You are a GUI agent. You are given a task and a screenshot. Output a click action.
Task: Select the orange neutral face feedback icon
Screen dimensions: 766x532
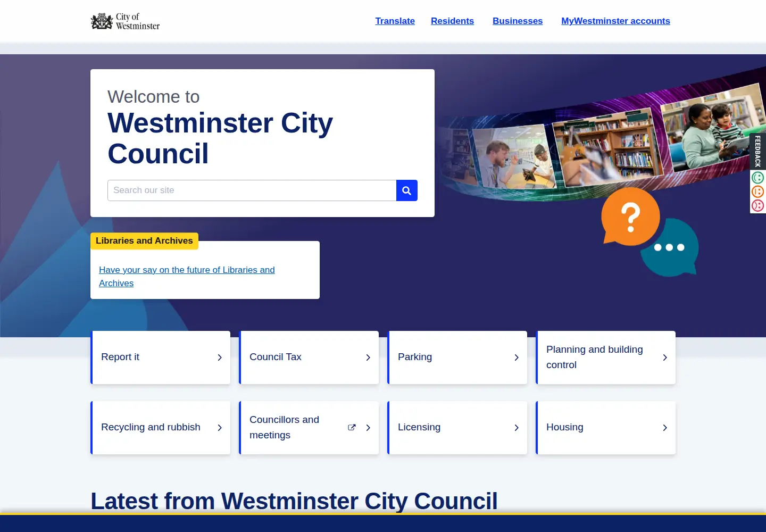[758, 192]
